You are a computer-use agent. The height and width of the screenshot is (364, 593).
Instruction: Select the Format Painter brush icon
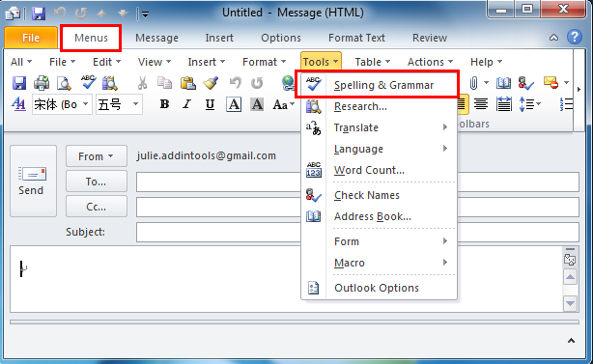(211, 83)
